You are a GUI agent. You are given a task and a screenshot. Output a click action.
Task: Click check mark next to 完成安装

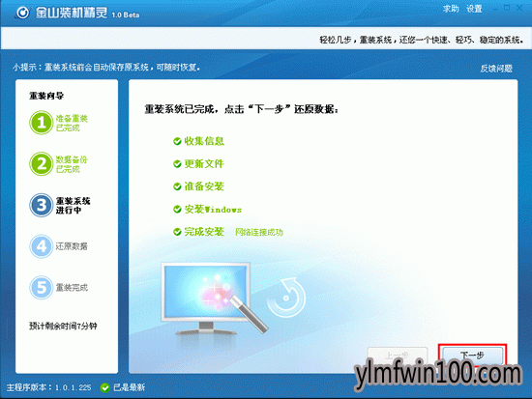pyautogui.click(x=177, y=232)
